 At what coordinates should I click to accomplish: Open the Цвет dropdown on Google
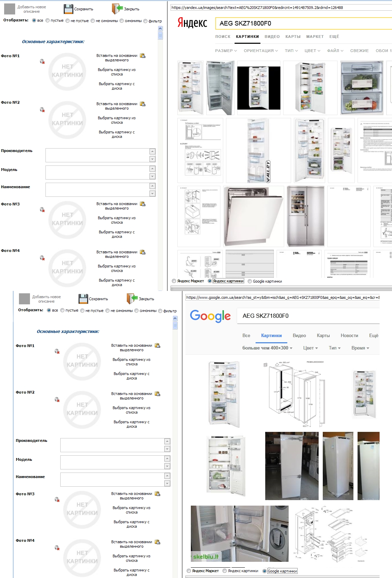310,348
